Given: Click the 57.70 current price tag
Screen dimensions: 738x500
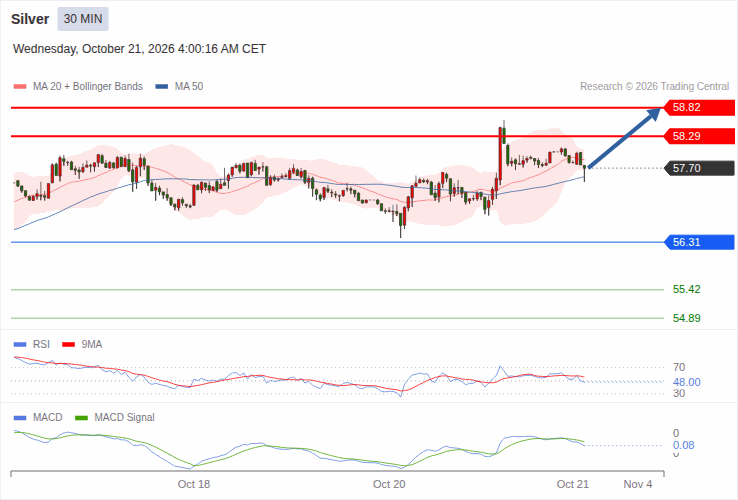Looking at the screenshot, I should click(699, 168).
